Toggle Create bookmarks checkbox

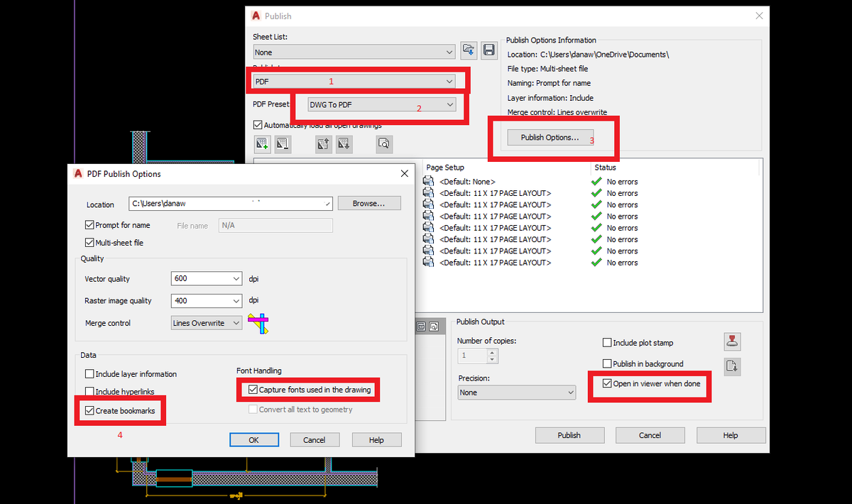[x=89, y=411]
